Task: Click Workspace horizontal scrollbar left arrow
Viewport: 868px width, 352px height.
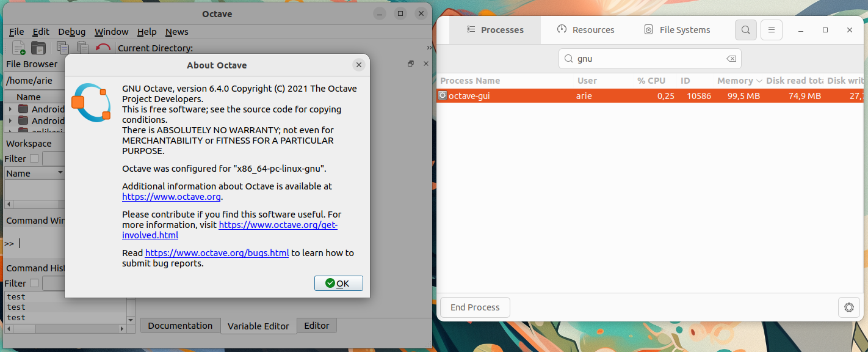Action: 9,204
